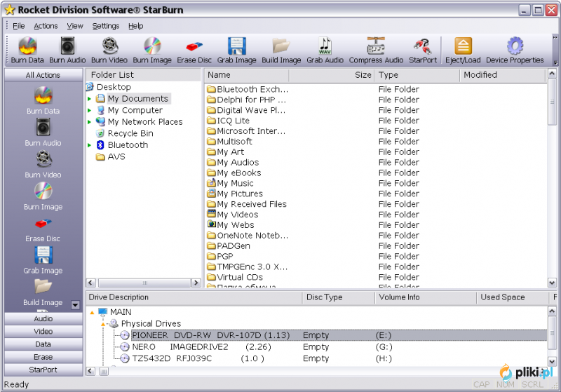Click the Bluetooth item in Folder List

128,145
